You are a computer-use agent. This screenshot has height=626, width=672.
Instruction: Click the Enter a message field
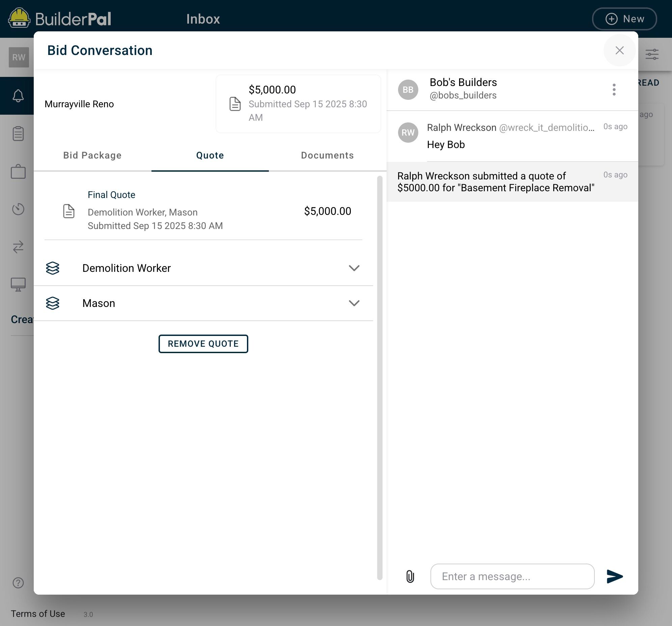click(x=512, y=576)
